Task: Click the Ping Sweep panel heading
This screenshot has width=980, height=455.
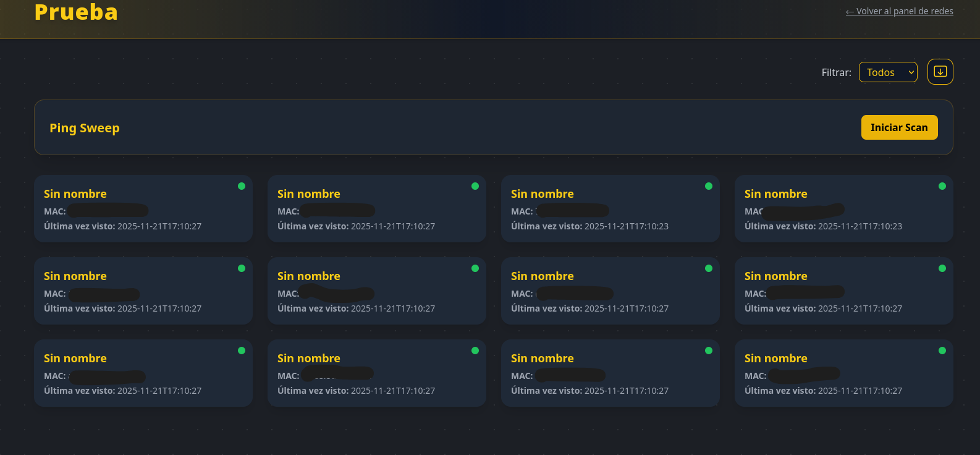Action: [x=85, y=128]
